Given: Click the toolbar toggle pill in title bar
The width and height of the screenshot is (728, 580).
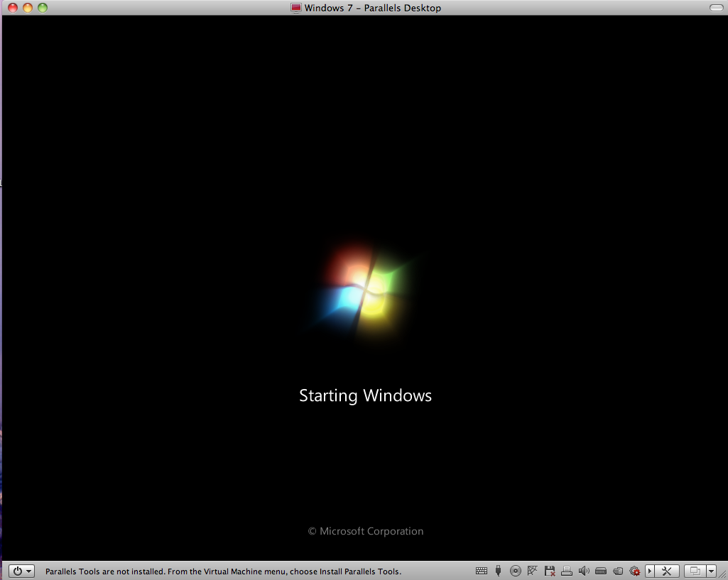Looking at the screenshot, I should click(x=716, y=7).
